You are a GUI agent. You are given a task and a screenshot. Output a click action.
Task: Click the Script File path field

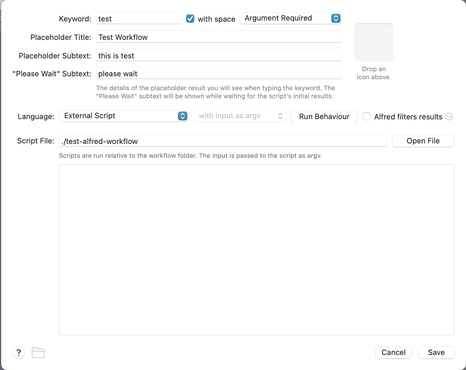[x=223, y=141]
